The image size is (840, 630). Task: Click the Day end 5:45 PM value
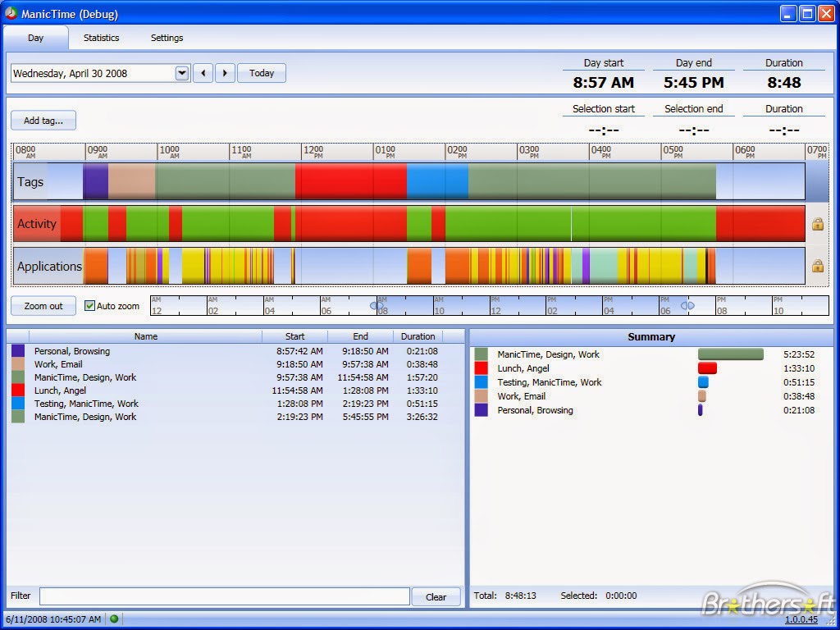tap(693, 82)
